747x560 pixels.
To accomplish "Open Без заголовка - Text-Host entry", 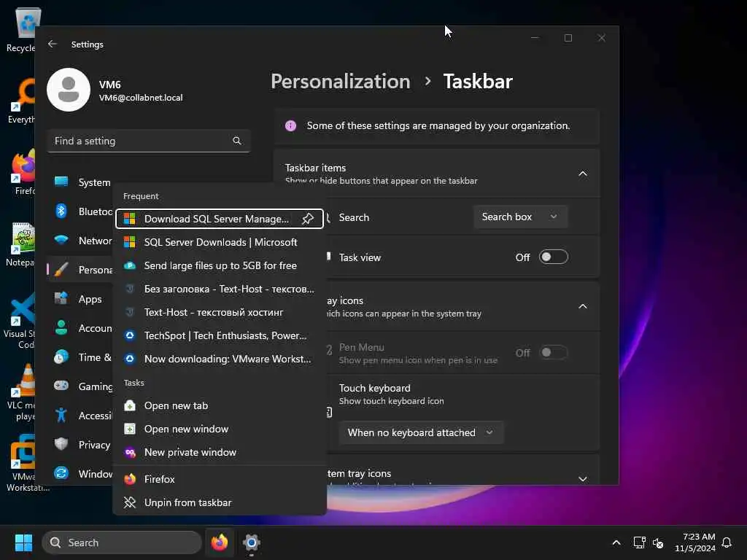I will (x=219, y=289).
